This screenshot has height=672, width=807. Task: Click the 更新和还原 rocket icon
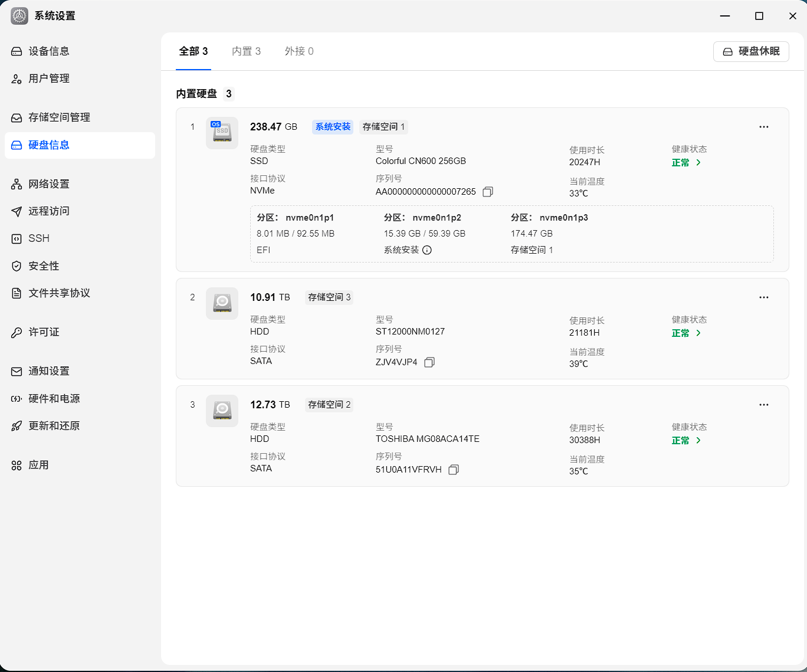point(17,426)
